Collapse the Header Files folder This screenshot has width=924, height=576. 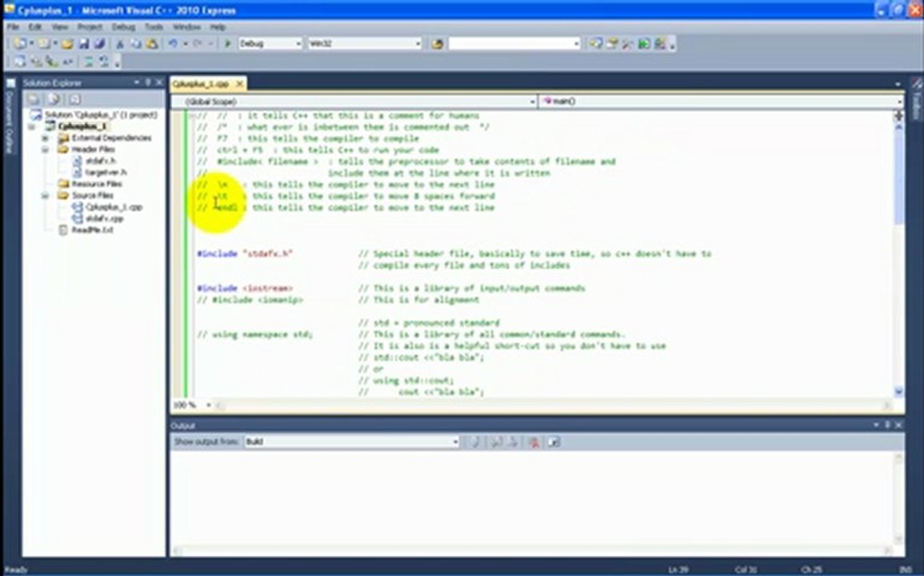click(x=45, y=150)
